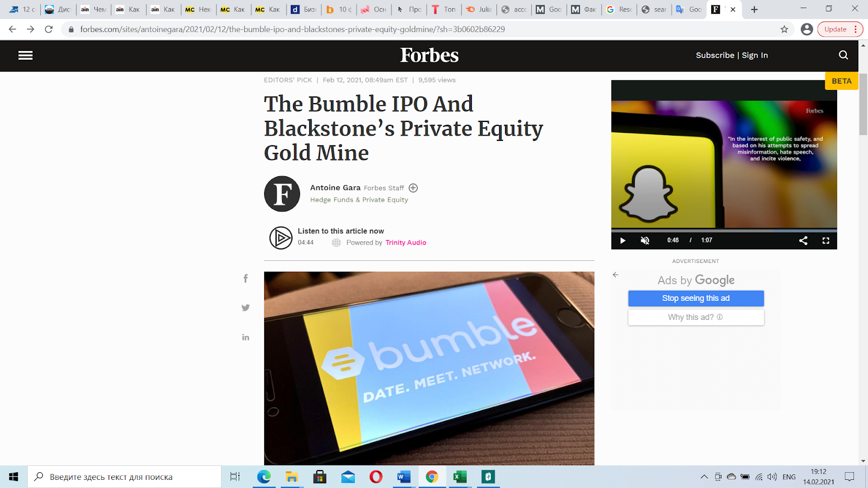Go back with the browser back arrow

coord(12,29)
